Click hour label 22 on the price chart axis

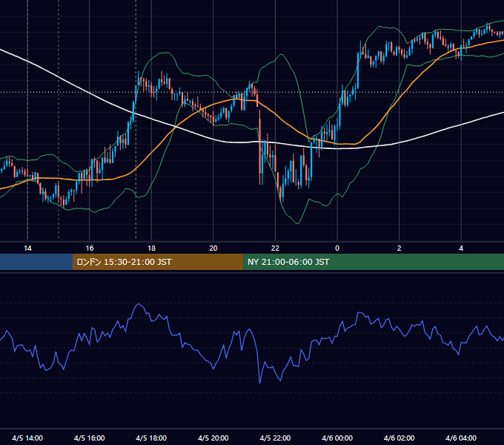point(275,248)
